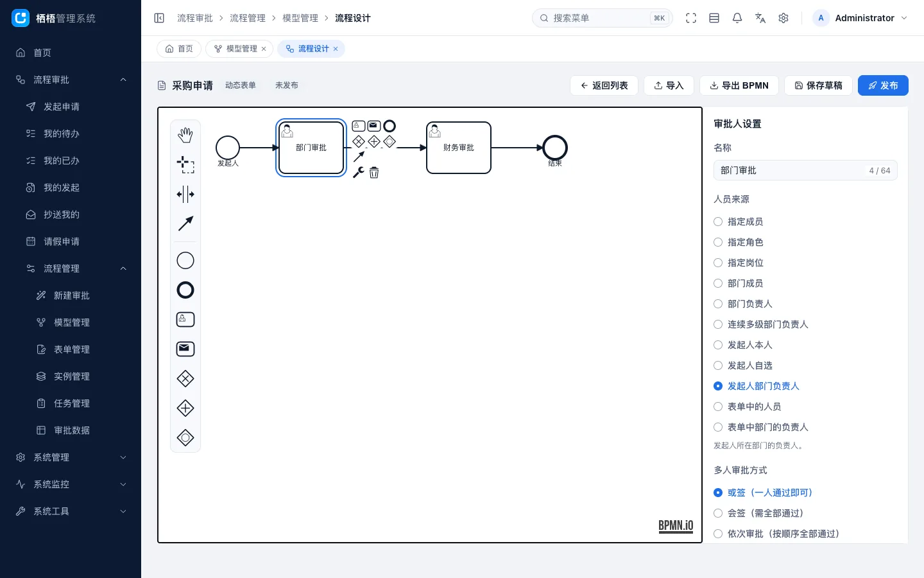This screenshot has width=924, height=578.
Task: Select 部门负责人 radio option
Action: (x=743, y=304)
